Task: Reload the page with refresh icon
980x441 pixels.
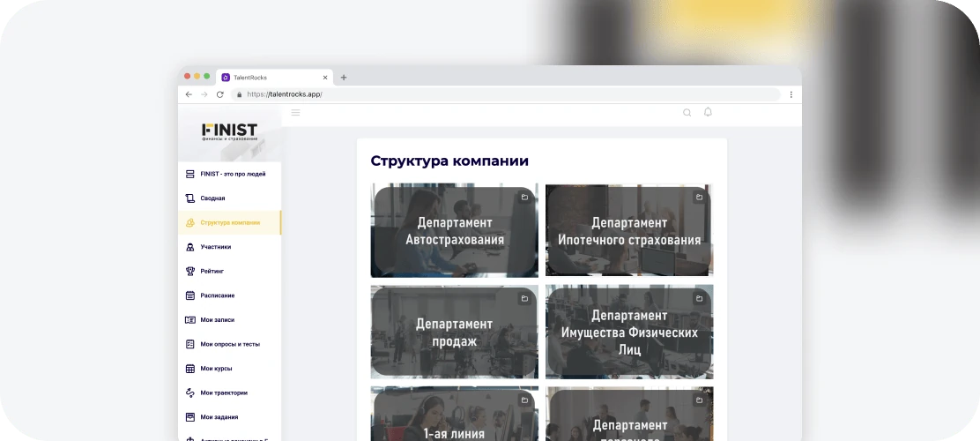Action: [220, 94]
